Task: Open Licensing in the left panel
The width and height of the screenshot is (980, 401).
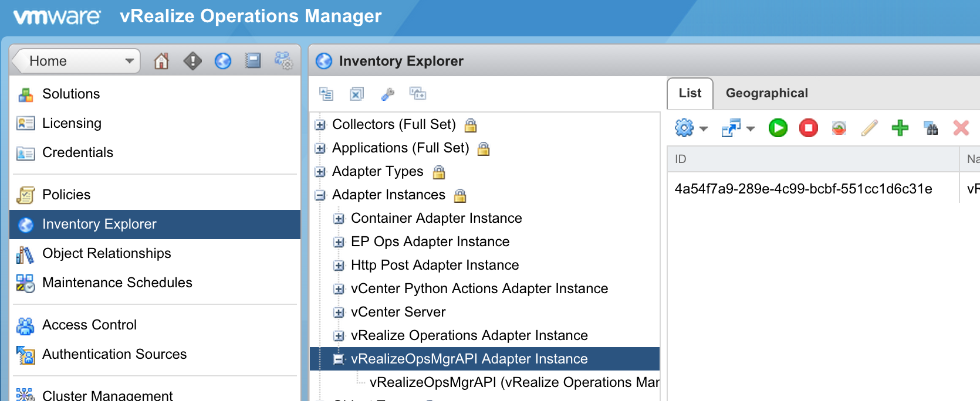Action: pos(72,123)
